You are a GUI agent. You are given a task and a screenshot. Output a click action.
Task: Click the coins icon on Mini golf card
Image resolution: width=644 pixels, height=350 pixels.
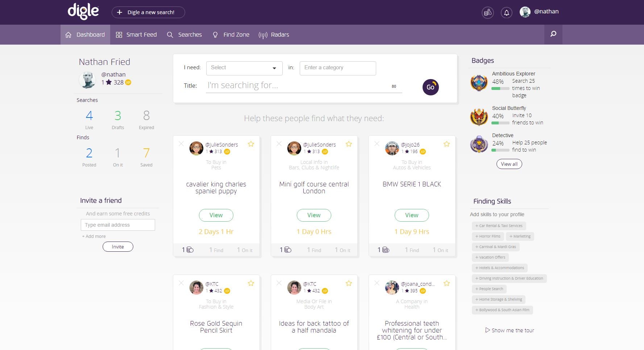(x=288, y=250)
